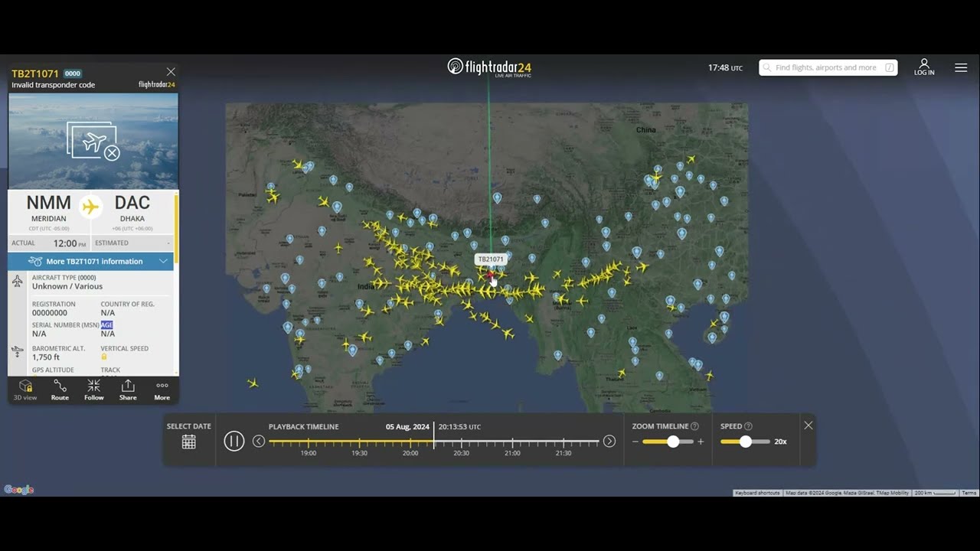The height and width of the screenshot is (551, 980).
Task: Click the 17:48 UTC clock
Action: pyautogui.click(x=725, y=68)
